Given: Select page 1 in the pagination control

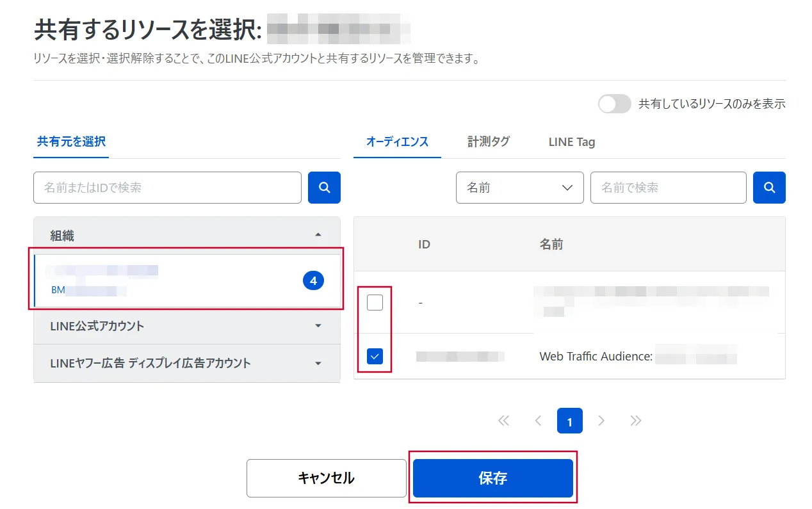Looking at the screenshot, I should pyautogui.click(x=569, y=420).
